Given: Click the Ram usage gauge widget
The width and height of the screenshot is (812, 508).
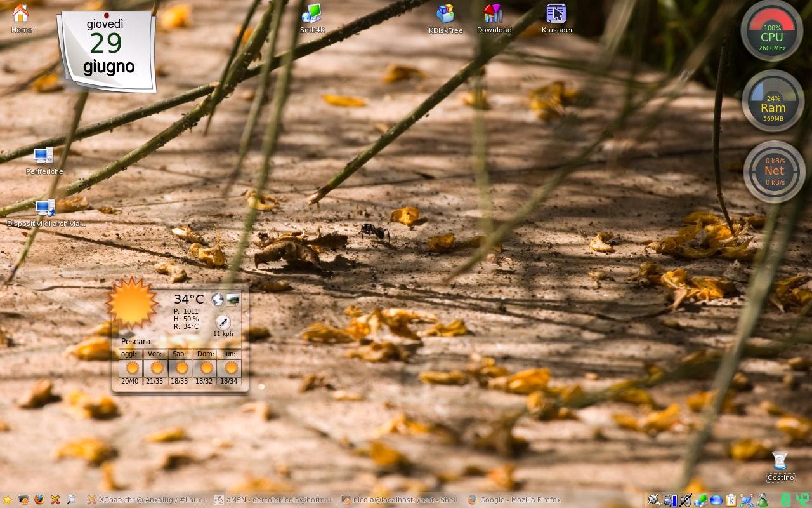Looking at the screenshot, I should [773, 101].
